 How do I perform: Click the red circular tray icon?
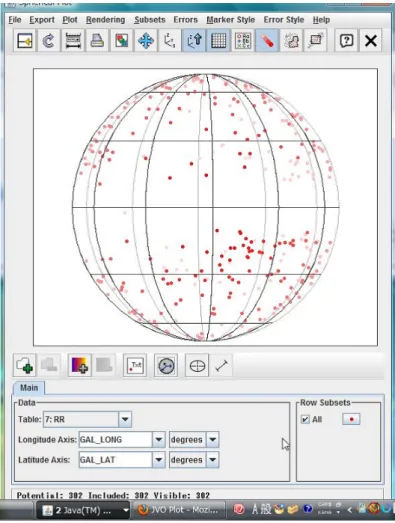(239, 509)
